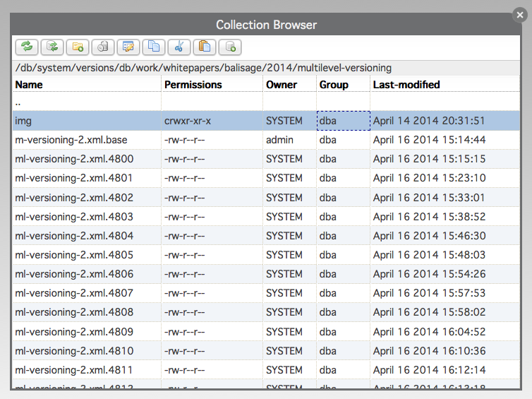Click the green Refresh icon

pyautogui.click(x=27, y=47)
